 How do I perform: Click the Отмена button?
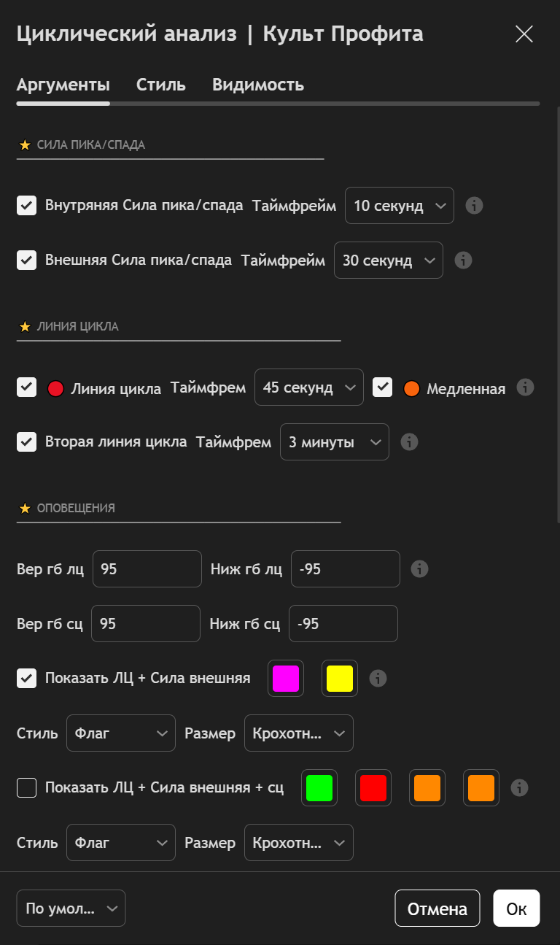pyautogui.click(x=437, y=909)
